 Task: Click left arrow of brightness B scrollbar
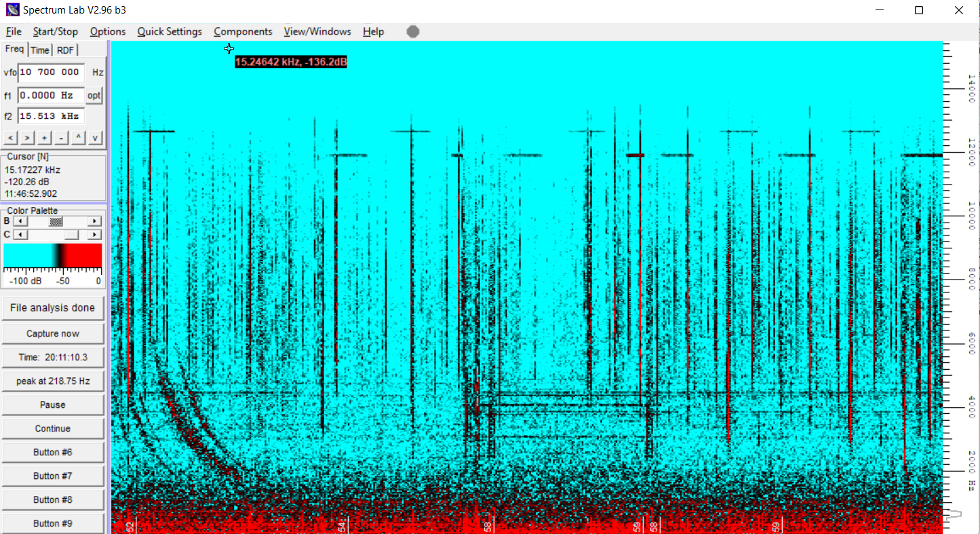[20, 221]
